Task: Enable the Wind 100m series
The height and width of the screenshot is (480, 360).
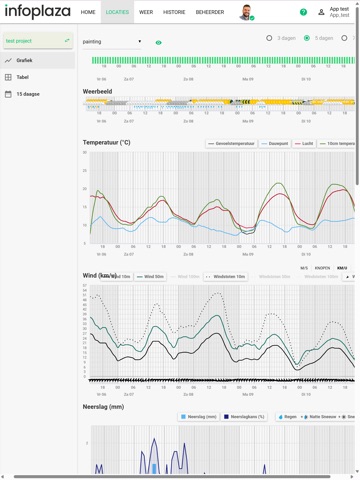Action: click(x=185, y=277)
